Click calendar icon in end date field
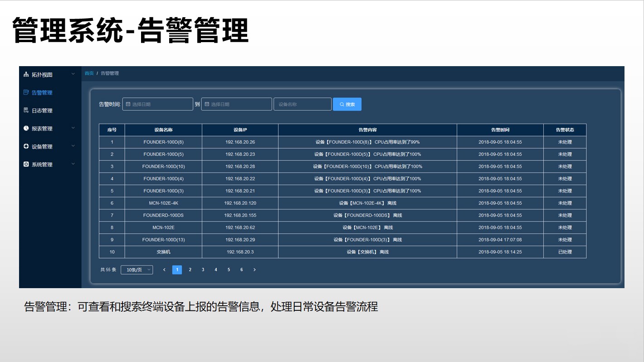 pyautogui.click(x=207, y=104)
